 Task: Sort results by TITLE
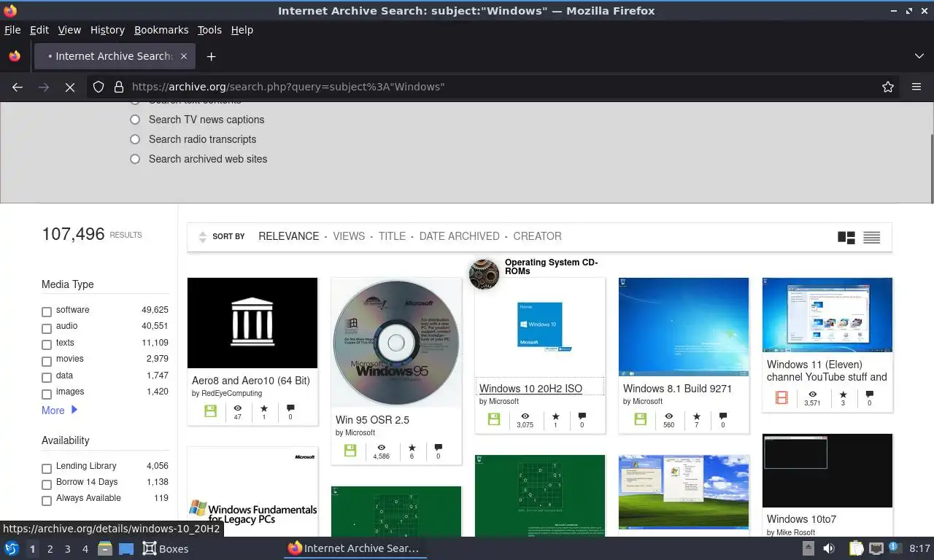click(392, 236)
